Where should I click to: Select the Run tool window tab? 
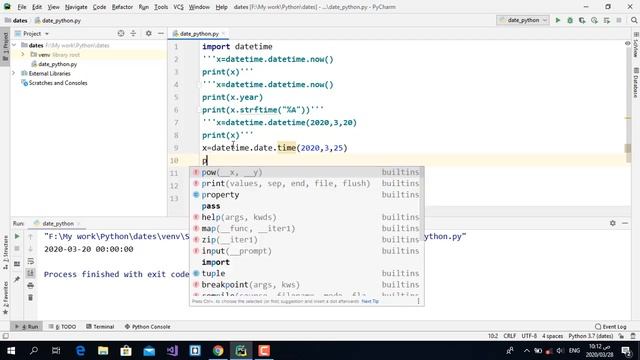click(x=27, y=327)
